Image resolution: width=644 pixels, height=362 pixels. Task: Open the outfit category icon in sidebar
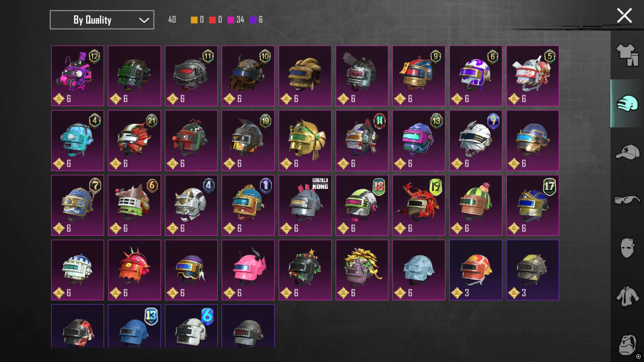627,55
